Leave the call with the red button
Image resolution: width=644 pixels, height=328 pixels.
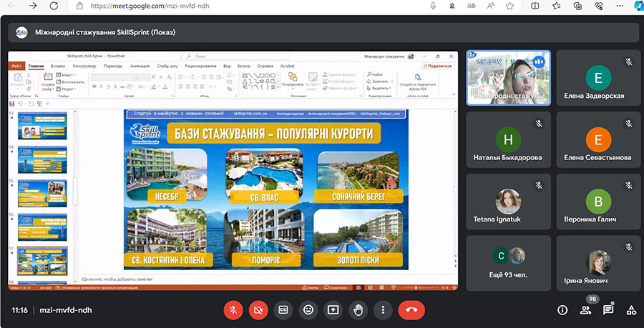coord(411,310)
